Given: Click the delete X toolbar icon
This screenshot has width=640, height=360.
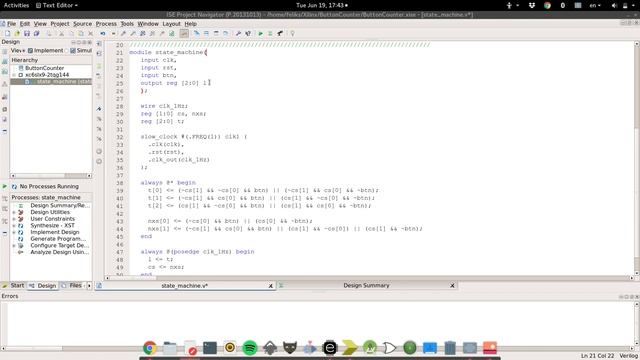Looking at the screenshot, I should [91, 33].
